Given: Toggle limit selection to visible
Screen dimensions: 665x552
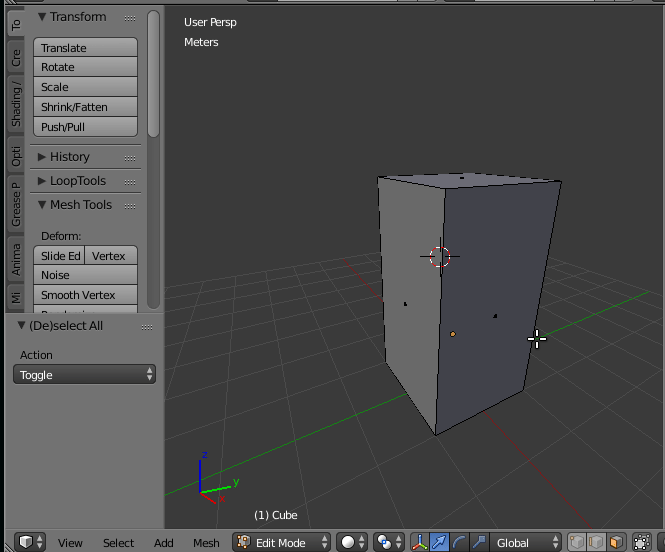Looking at the screenshot, I should (x=642, y=542).
